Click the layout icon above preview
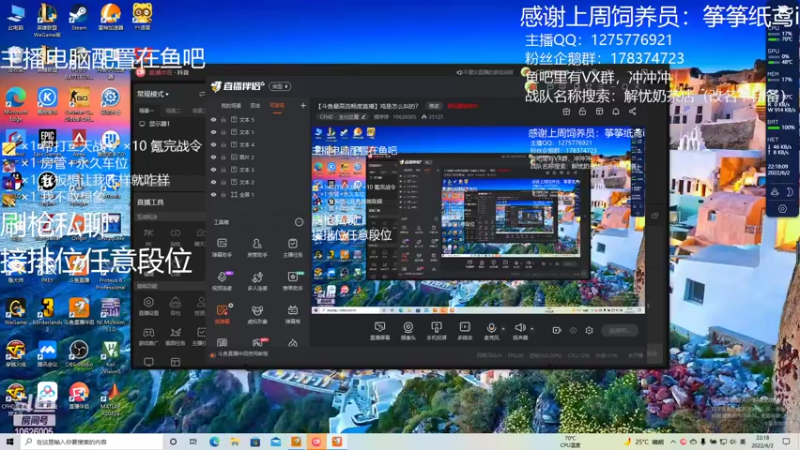 (599, 111)
